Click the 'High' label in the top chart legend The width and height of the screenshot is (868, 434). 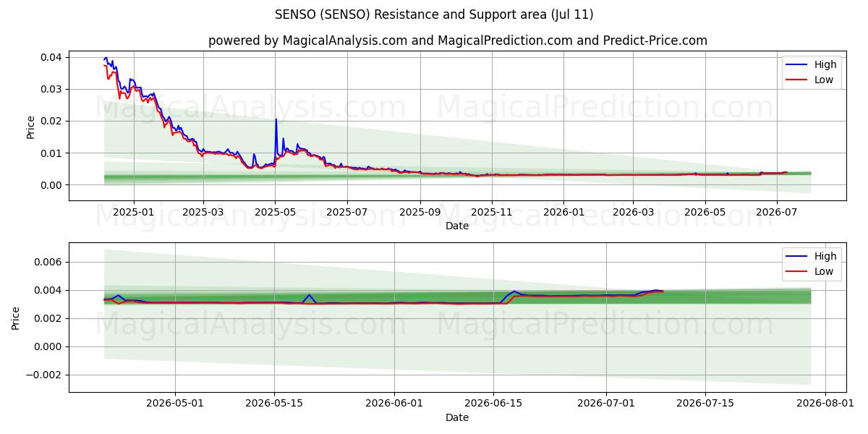pos(825,64)
